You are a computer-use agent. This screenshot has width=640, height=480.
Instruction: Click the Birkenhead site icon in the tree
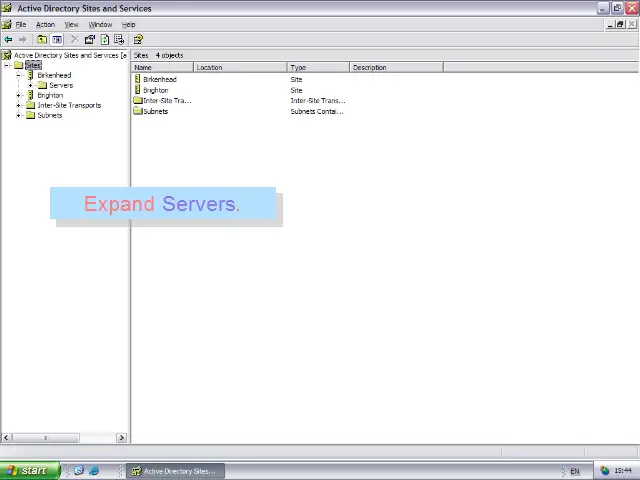(x=30, y=75)
